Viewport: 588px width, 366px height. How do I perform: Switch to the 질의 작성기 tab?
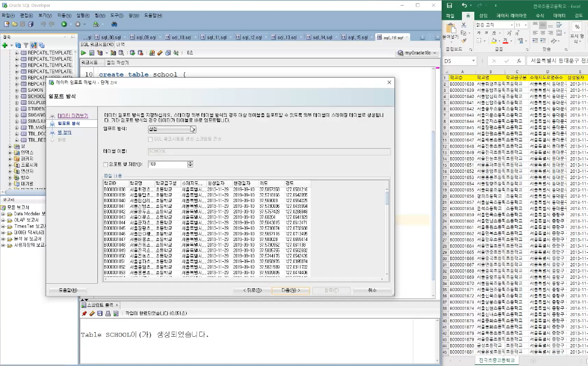[118, 63]
